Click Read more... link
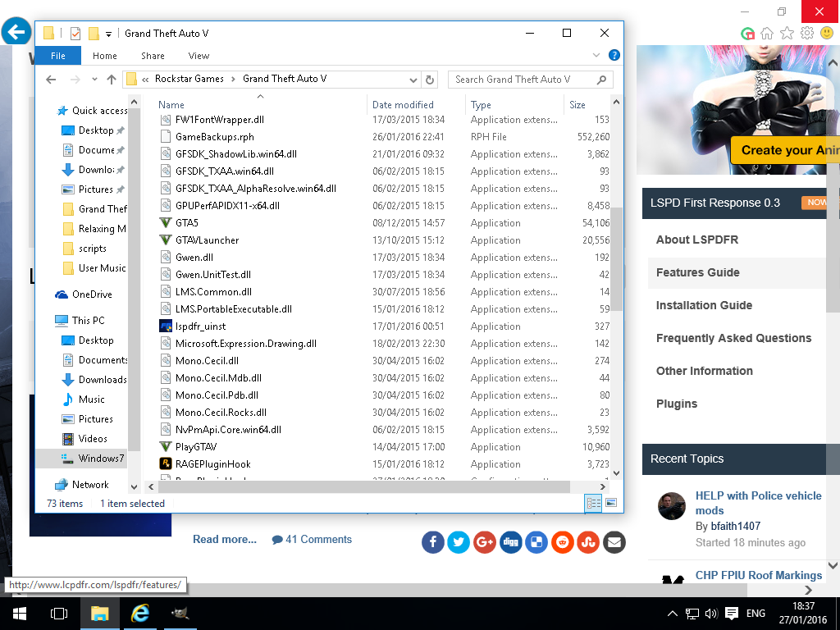The height and width of the screenshot is (630, 840). point(225,540)
